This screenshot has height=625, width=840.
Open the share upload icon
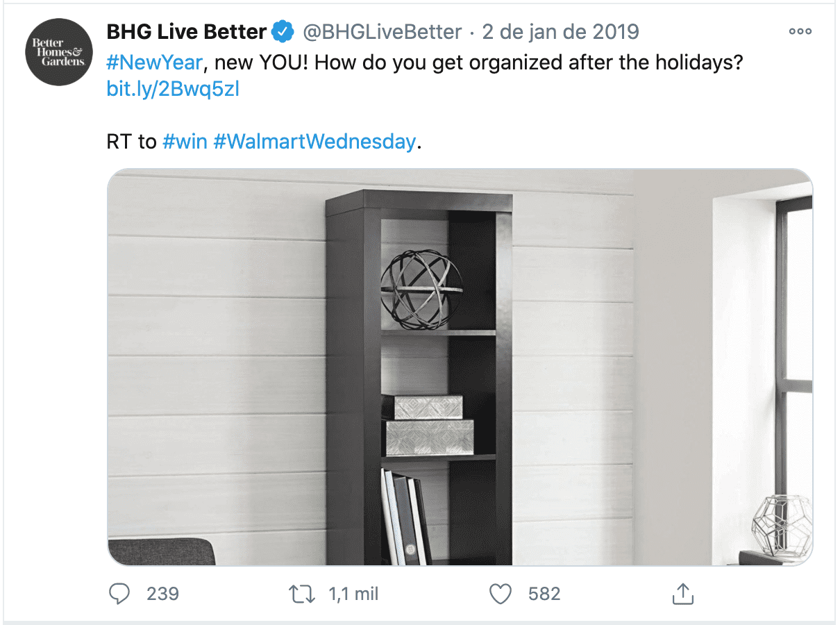(683, 594)
